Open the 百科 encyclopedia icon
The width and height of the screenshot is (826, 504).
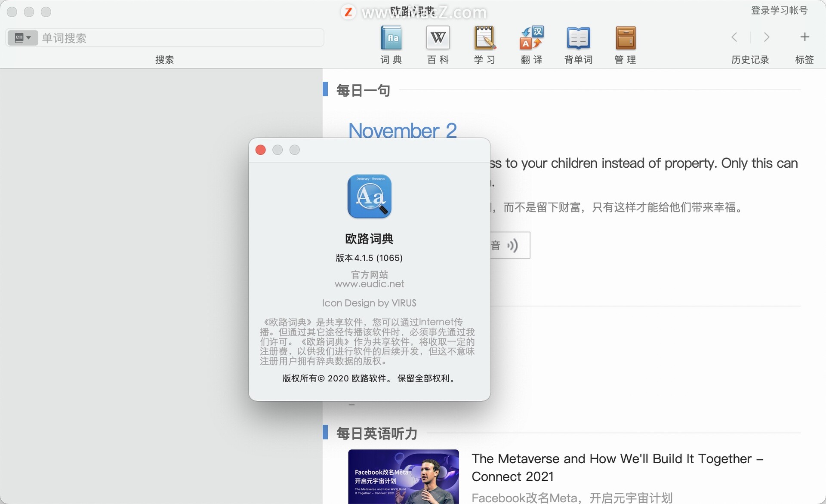(438, 38)
